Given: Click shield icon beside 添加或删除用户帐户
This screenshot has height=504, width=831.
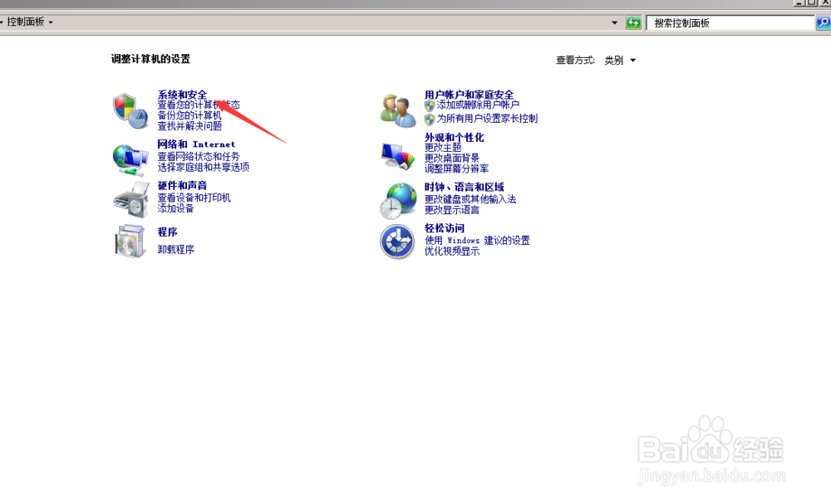Looking at the screenshot, I should tap(430, 105).
